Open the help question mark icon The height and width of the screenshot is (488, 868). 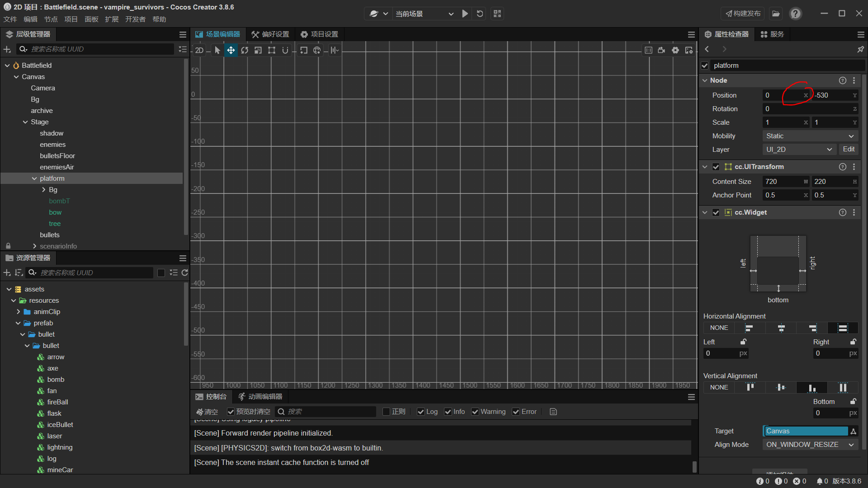pyautogui.click(x=795, y=14)
